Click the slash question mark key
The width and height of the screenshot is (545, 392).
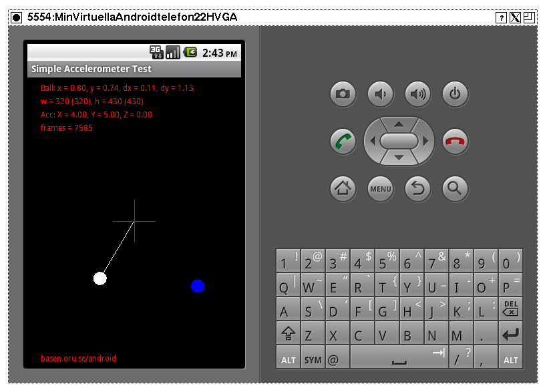pos(462,357)
